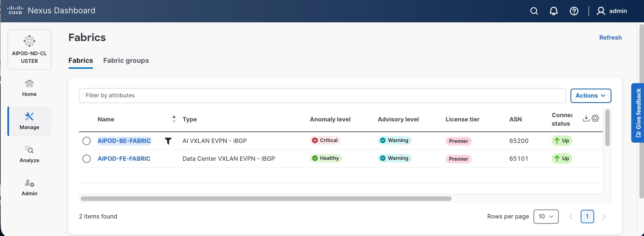Switch to the Fabric groups tab
Screen dimensions: 644x236
tap(126, 61)
